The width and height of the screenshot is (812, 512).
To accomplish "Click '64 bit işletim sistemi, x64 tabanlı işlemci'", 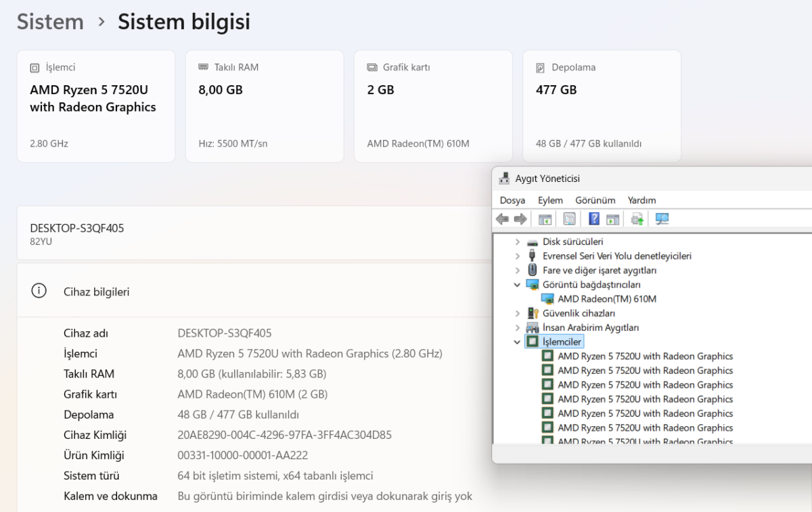I will click(275, 475).
